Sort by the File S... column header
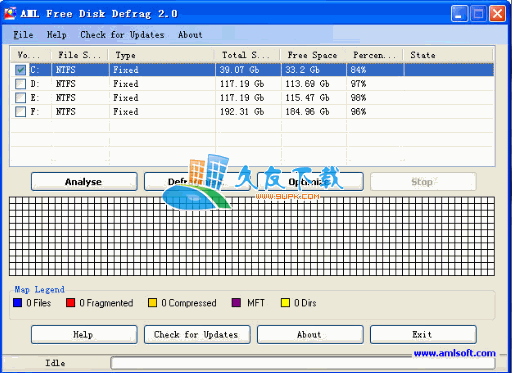The width and height of the screenshot is (512, 373). (80, 55)
